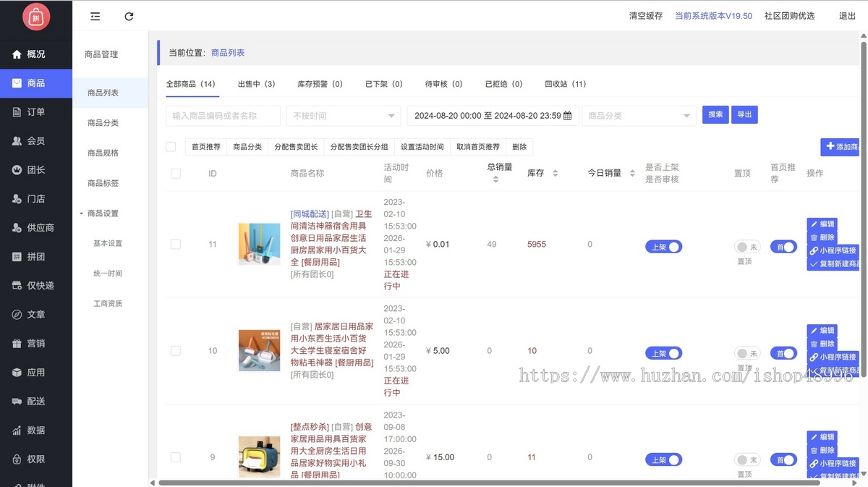This screenshot has width=868, height=487.
Task: Check the row for product 9
Action: (x=176, y=457)
